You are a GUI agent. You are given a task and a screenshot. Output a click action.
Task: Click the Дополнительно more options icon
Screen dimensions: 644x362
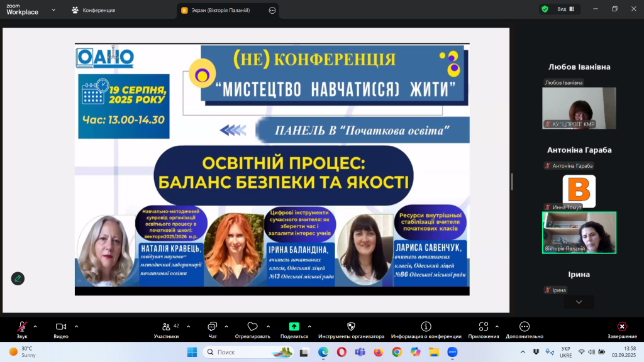pos(525,327)
